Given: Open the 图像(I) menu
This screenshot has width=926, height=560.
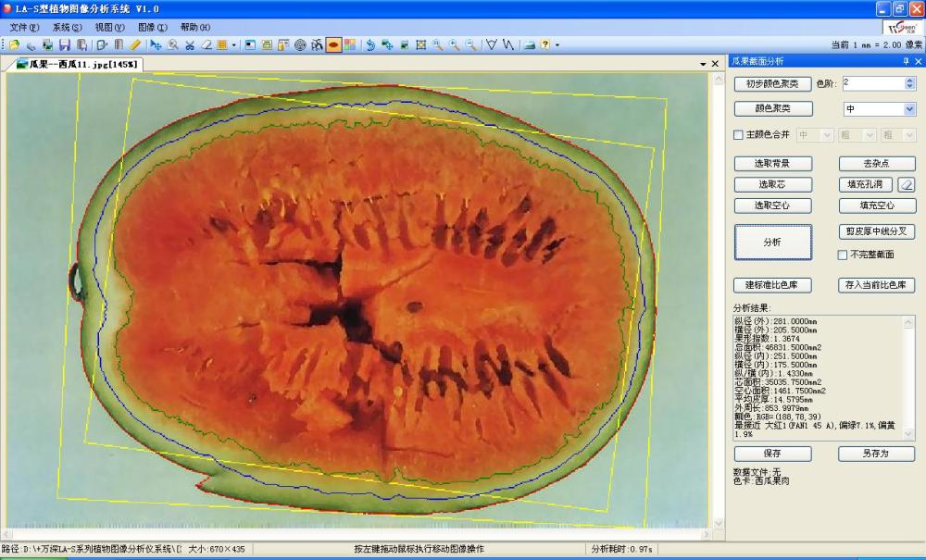Looking at the screenshot, I should 152,28.
